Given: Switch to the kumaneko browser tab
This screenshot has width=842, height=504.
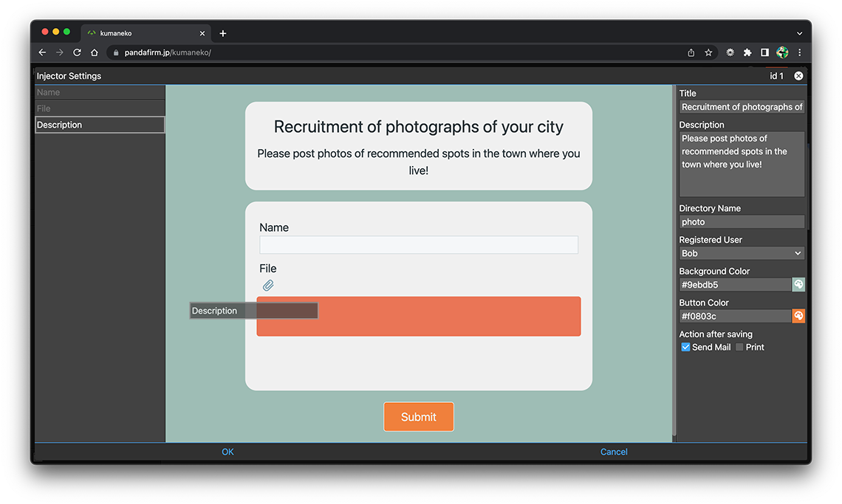Looking at the screenshot, I should (140, 33).
